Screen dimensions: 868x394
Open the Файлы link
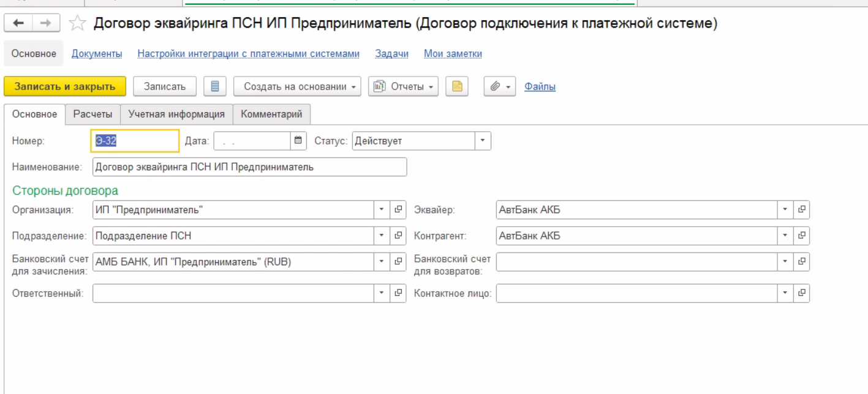[540, 86]
